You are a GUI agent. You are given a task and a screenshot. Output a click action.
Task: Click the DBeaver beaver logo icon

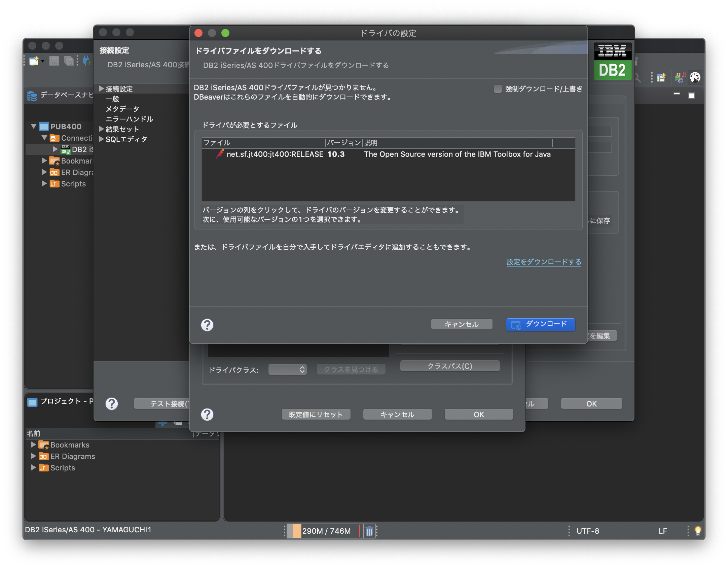pyautogui.click(x=695, y=77)
